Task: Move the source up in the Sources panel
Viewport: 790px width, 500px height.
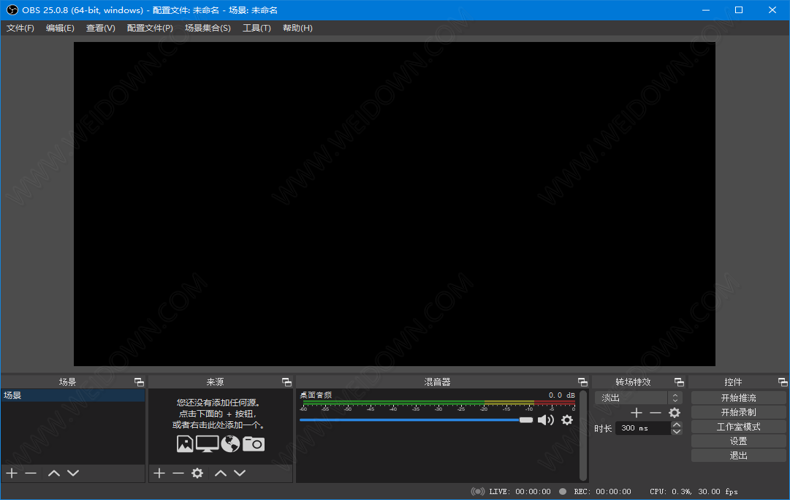Action: point(221,473)
